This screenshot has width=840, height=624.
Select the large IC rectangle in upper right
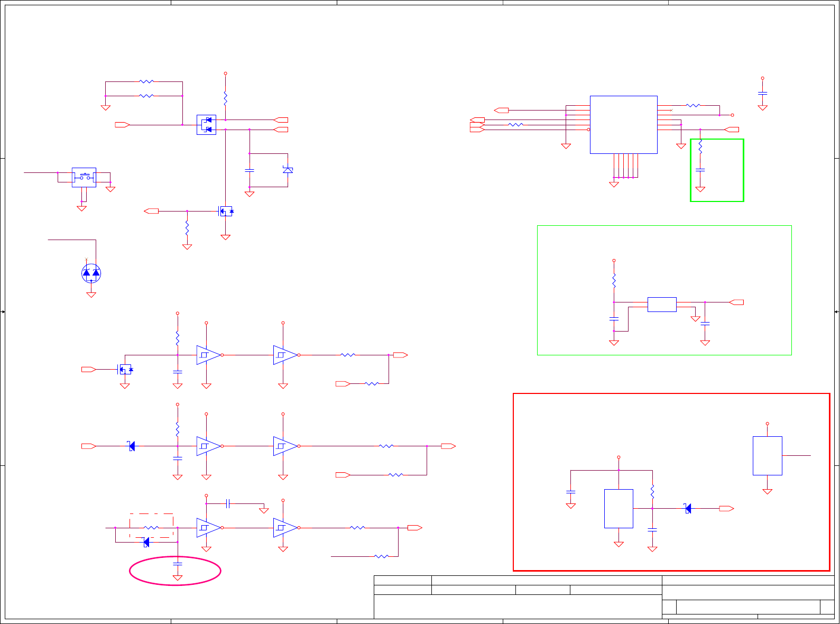624,125
